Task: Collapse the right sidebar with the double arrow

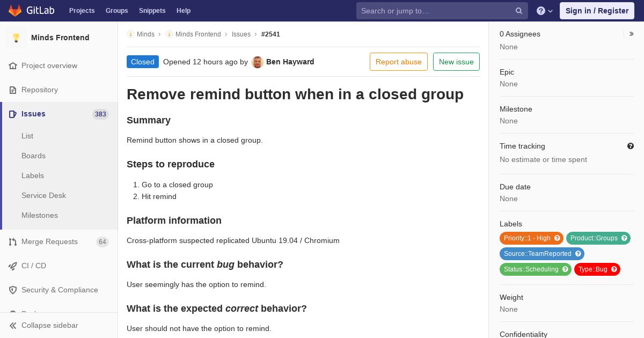Action: [x=632, y=34]
